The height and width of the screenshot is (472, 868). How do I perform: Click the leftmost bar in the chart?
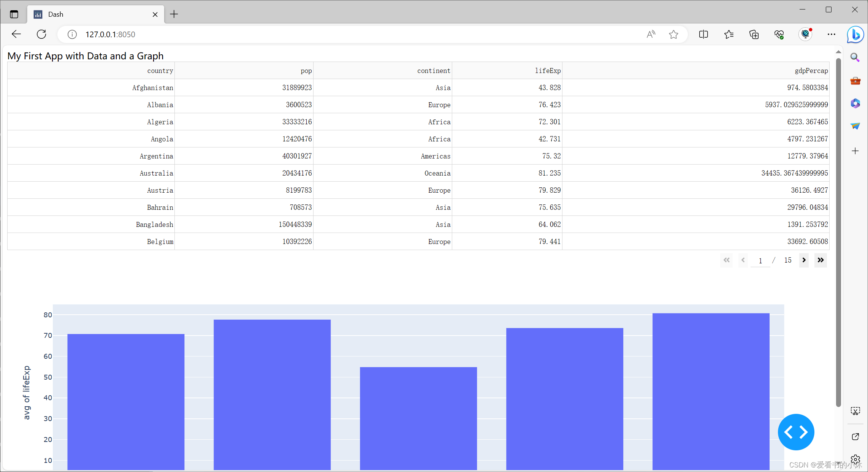126,402
